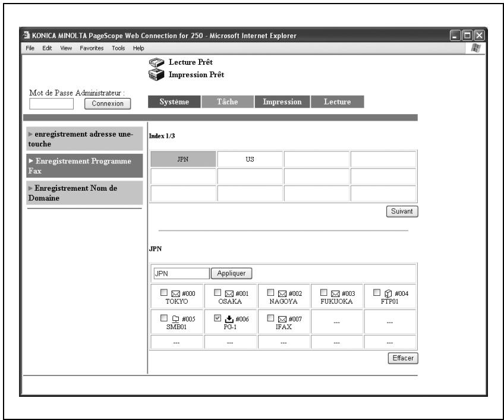Open the NAGOYA one-touch entry

(283, 301)
